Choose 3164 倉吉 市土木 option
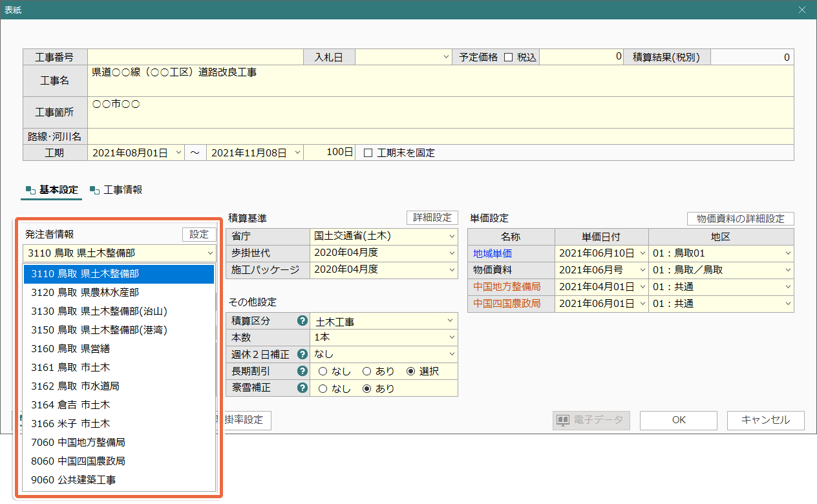The width and height of the screenshot is (817, 504). (119, 405)
